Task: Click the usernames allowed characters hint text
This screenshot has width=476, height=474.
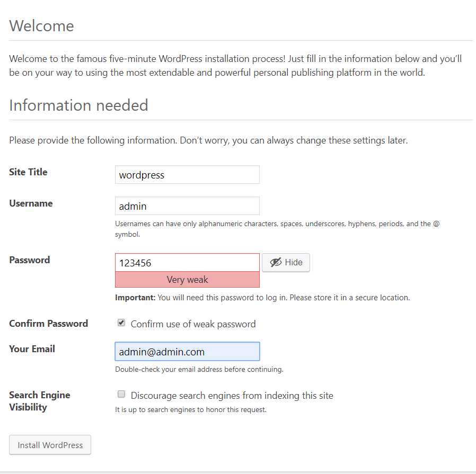Action: (x=277, y=229)
